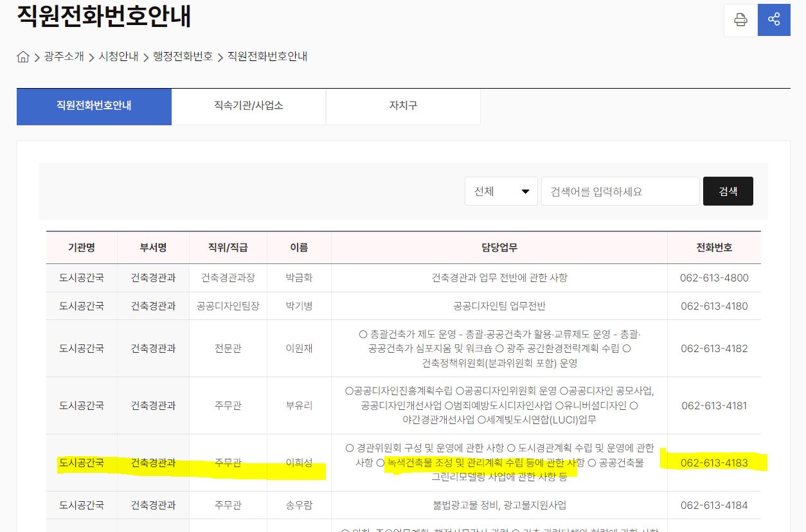Screen dimensions: 806x532
Task: Click the name 이희성 in the table
Action: 299,463
